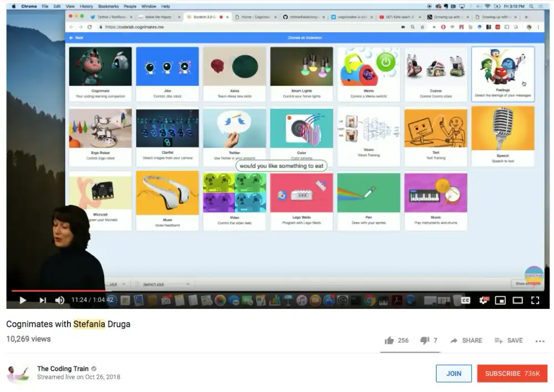Toggle theater mode view
Viewport: 554px width, 392px height.
(x=518, y=300)
